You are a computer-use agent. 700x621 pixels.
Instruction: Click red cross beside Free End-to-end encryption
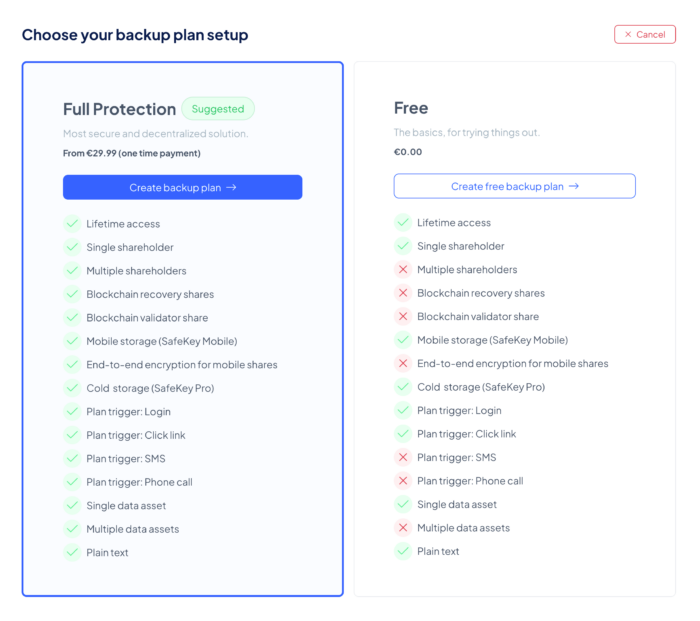403,364
